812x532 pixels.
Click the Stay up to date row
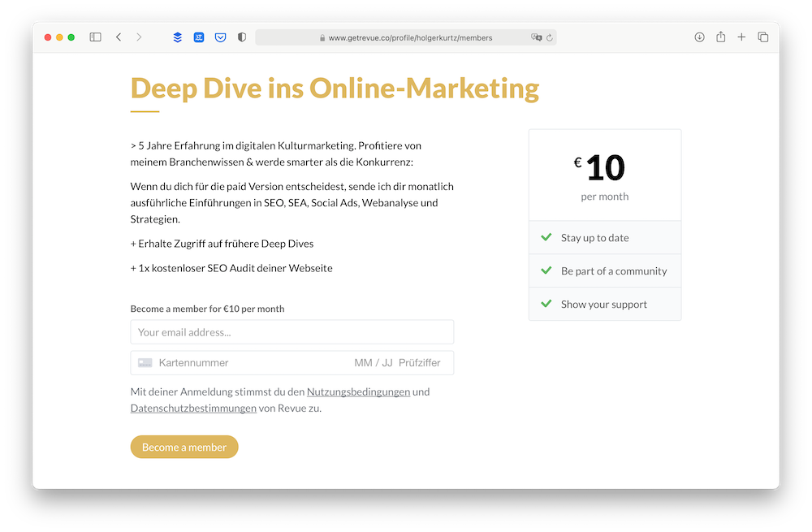click(605, 238)
